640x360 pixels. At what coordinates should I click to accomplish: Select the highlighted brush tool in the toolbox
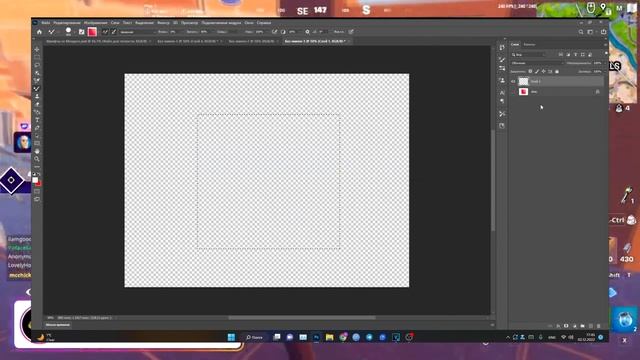pos(37,89)
